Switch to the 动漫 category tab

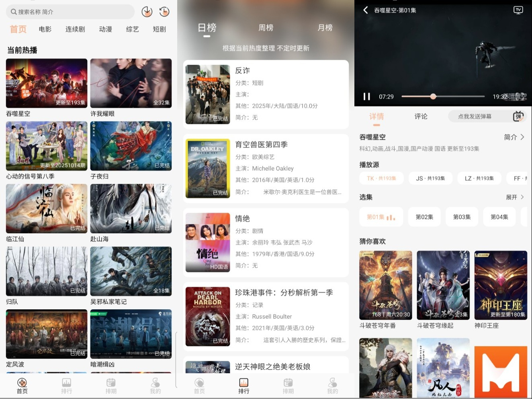click(x=105, y=29)
